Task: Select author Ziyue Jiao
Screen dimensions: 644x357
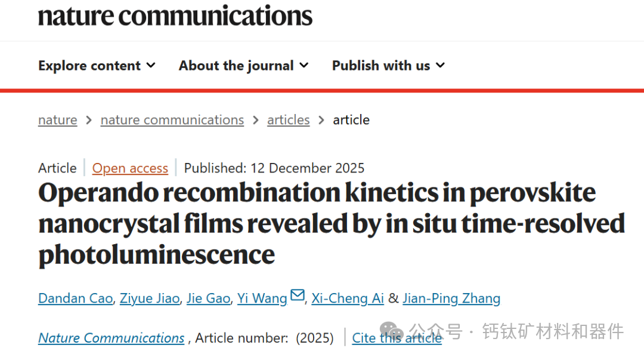Action: coord(149,298)
